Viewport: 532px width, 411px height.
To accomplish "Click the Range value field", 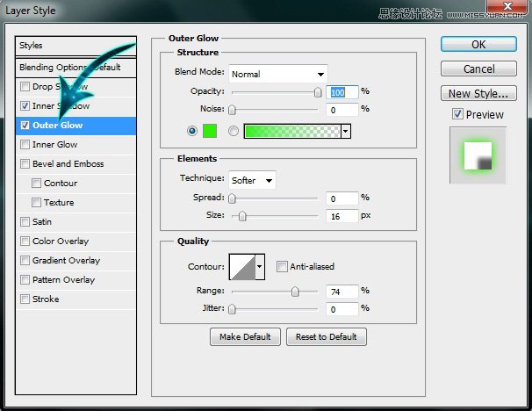I will [x=342, y=292].
